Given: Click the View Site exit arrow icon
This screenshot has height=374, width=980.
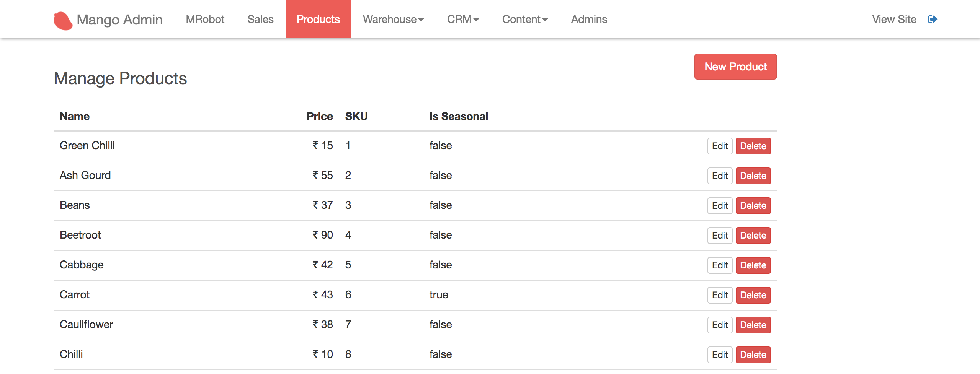Looking at the screenshot, I should [x=933, y=19].
